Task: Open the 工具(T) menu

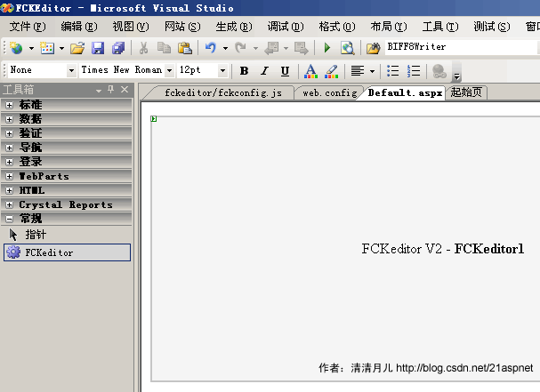Action: [440, 27]
